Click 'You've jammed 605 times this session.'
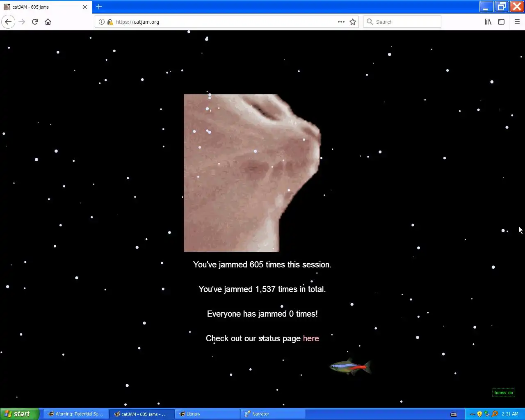 click(262, 265)
